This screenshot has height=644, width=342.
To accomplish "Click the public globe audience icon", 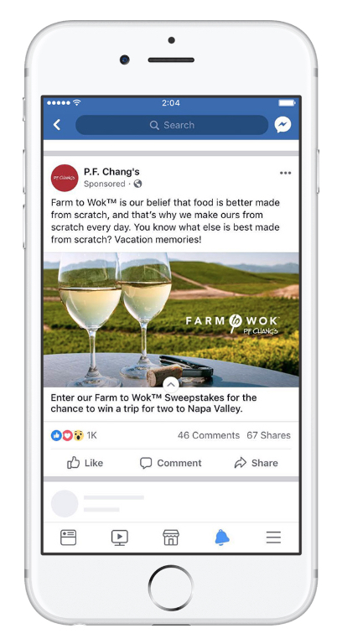I will pyautogui.click(x=138, y=184).
